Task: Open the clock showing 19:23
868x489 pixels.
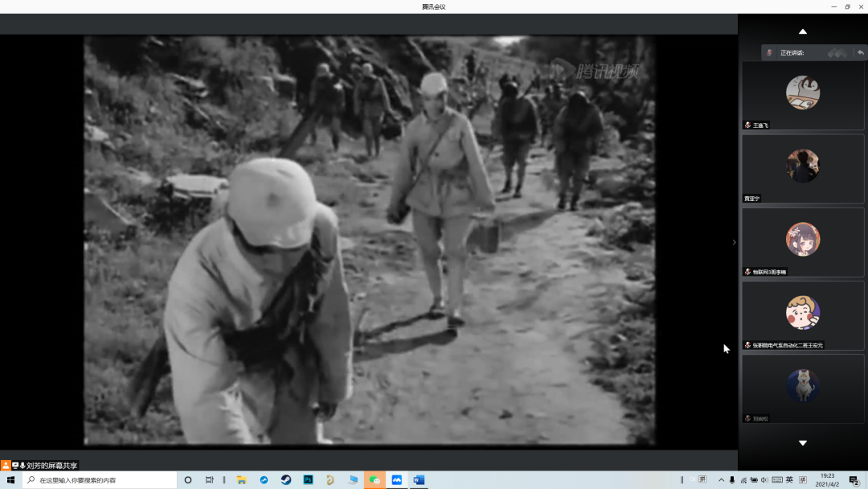Action: pos(828,480)
